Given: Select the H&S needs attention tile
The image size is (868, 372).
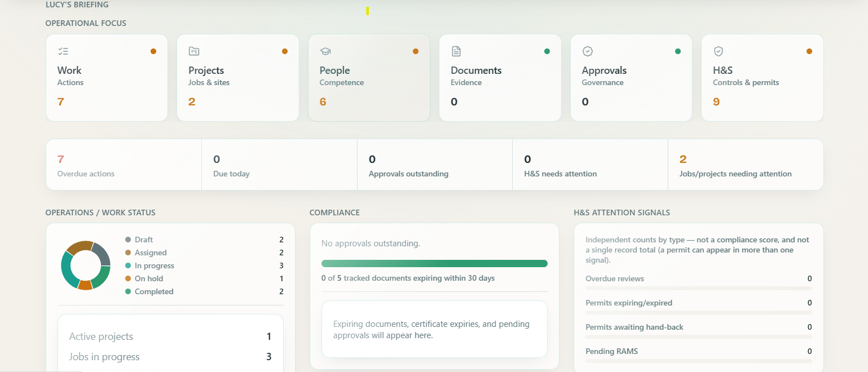Looking at the screenshot, I should click(x=590, y=165).
